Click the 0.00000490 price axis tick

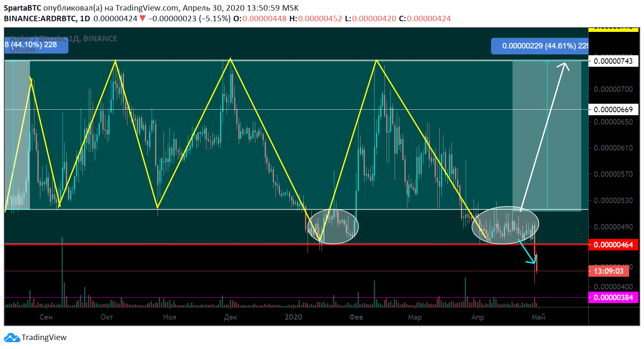tap(613, 227)
